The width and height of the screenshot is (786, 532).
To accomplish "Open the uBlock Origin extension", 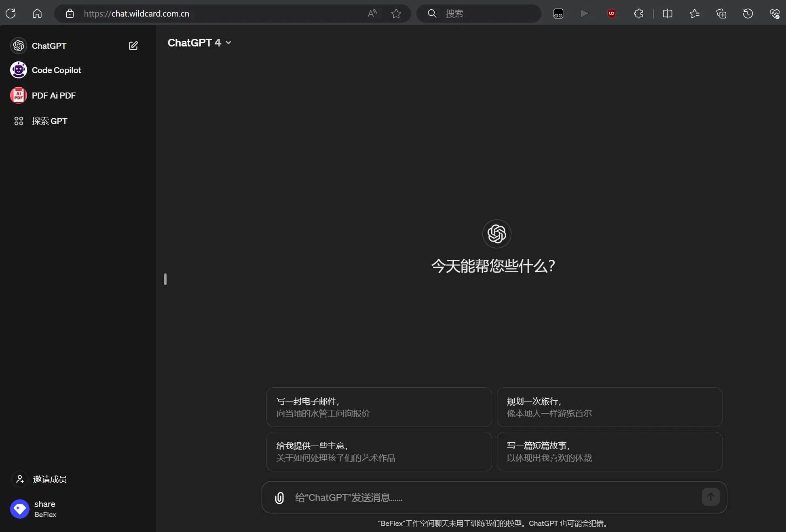I will point(611,13).
